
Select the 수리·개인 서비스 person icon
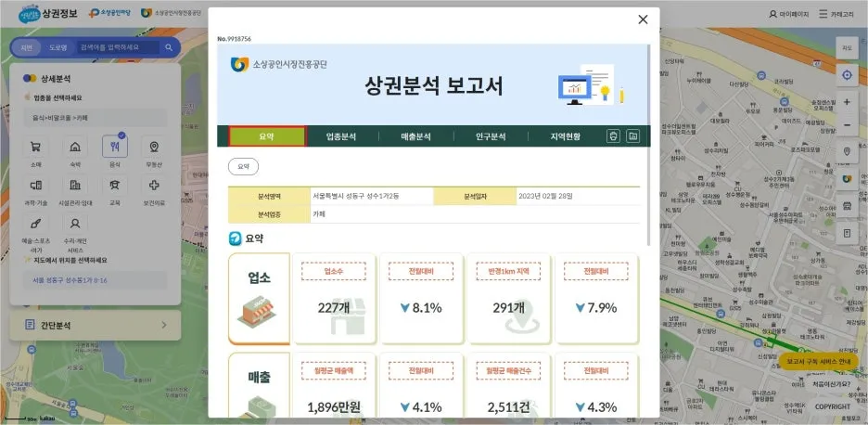click(x=75, y=224)
